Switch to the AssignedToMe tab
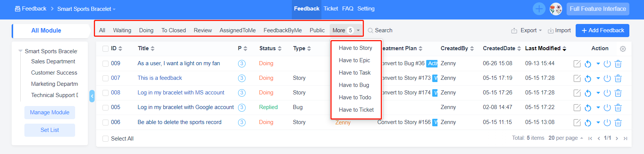This screenshot has width=644, height=154. click(237, 30)
